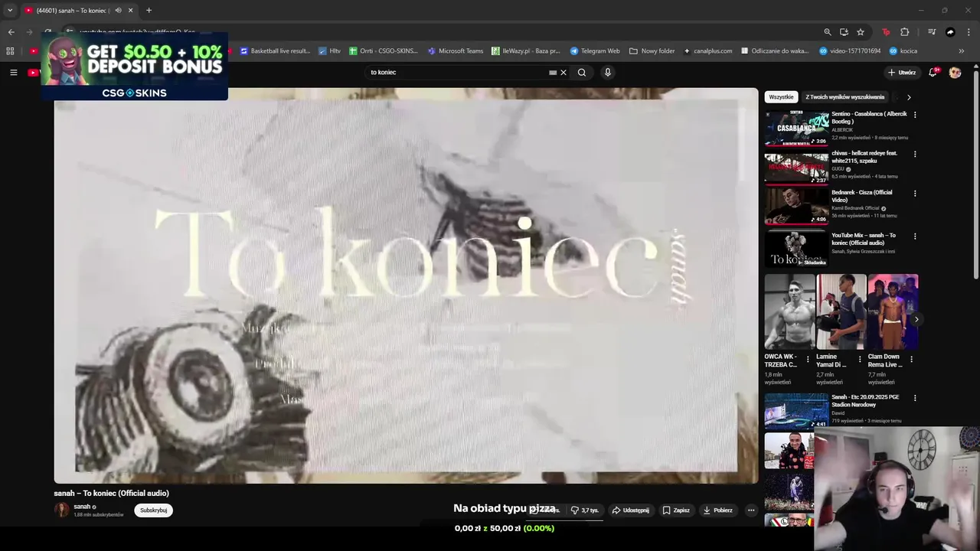Image resolution: width=980 pixels, height=551 pixels.
Task: Open sanah channel avatar
Action: (x=61, y=510)
